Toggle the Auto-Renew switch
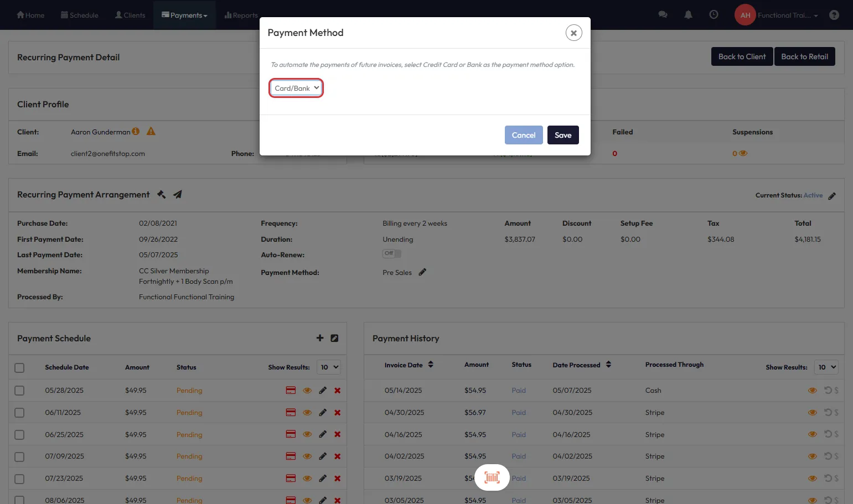The width and height of the screenshot is (853, 504). coord(392,253)
